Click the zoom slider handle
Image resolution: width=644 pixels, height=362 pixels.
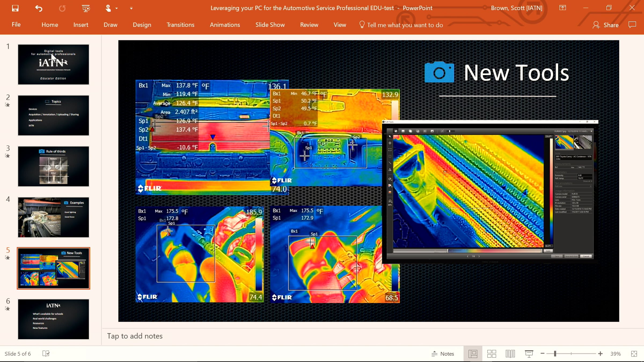pos(555,354)
